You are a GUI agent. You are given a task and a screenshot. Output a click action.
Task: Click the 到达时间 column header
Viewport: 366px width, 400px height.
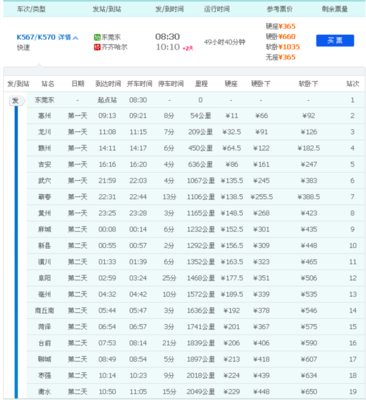tap(108, 84)
